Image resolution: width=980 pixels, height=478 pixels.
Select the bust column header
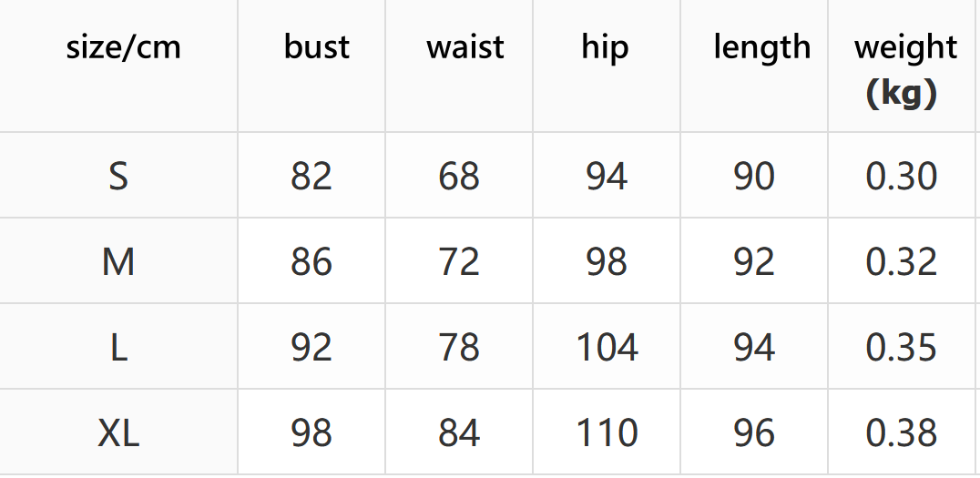coord(316,47)
